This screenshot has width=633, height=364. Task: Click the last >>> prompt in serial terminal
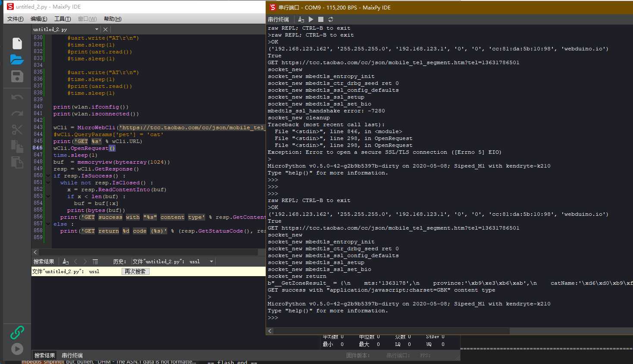click(273, 317)
